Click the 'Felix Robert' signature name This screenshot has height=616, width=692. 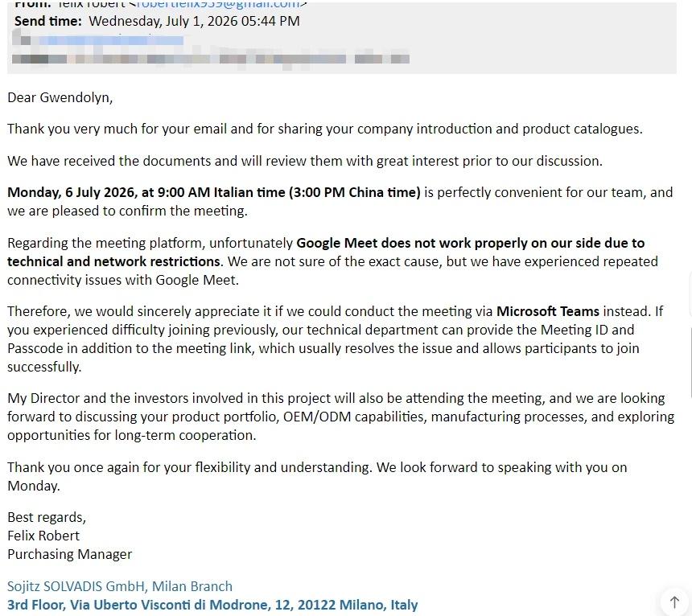pos(43,536)
